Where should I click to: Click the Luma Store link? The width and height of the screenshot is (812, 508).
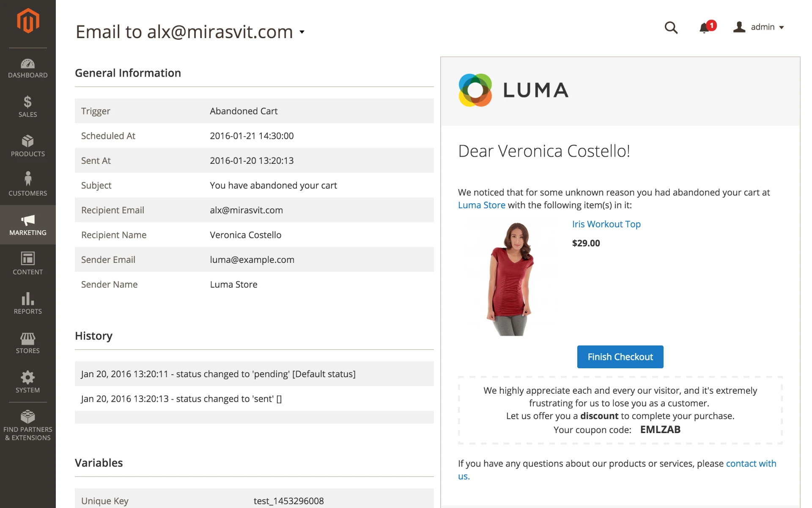click(482, 205)
